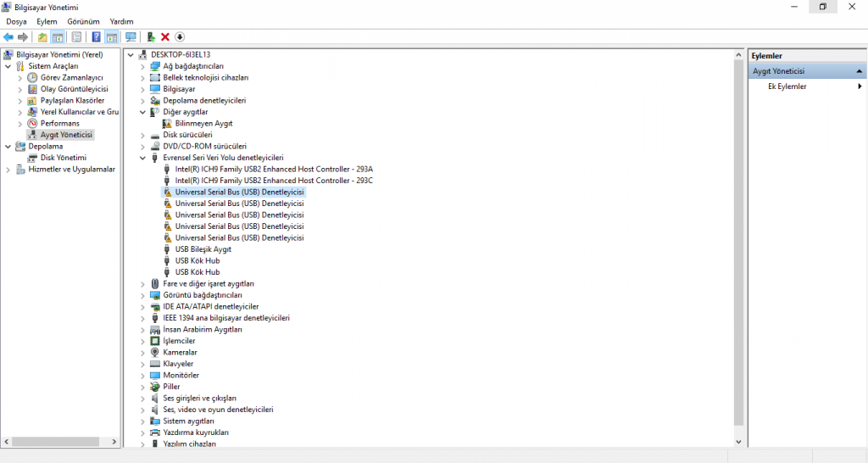The width and height of the screenshot is (868, 463).
Task: Select Disk Yönetimi in left tree
Action: point(63,158)
